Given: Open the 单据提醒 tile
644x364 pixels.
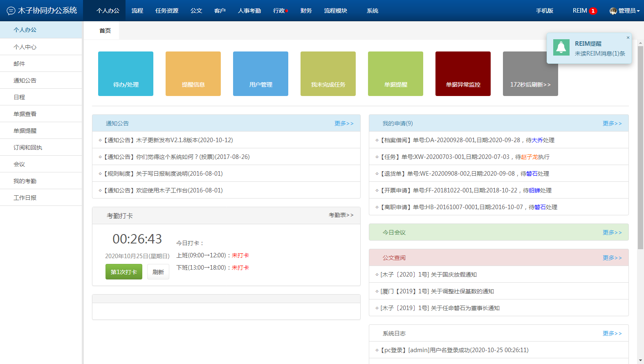Looking at the screenshot, I should pyautogui.click(x=395, y=74).
